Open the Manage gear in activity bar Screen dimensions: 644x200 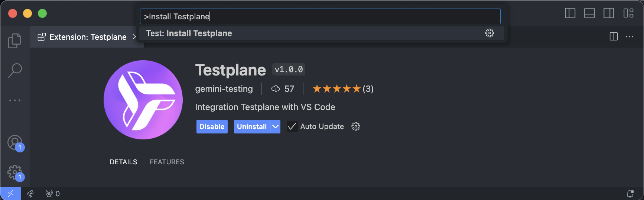pos(15,172)
